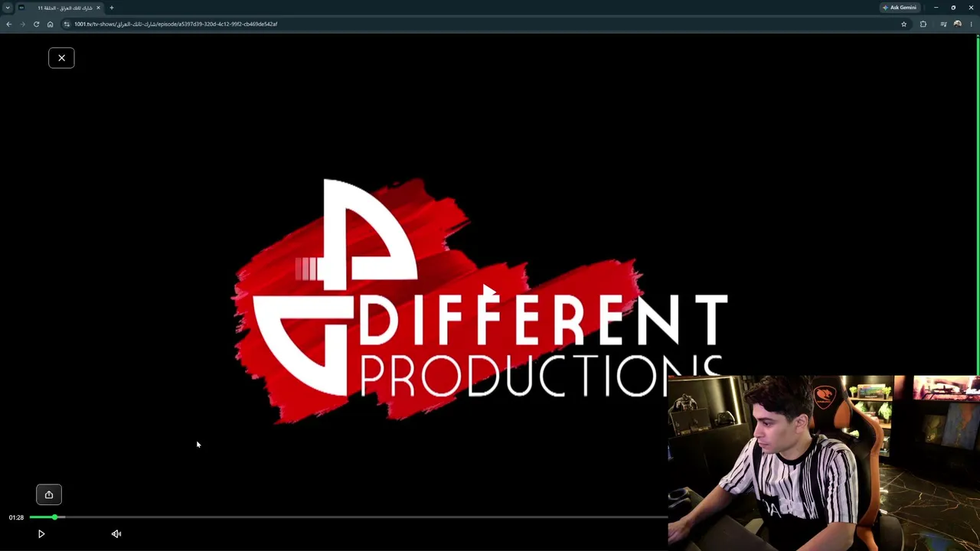
Task: Open the media controls icon in toolbar
Action: (x=943, y=24)
